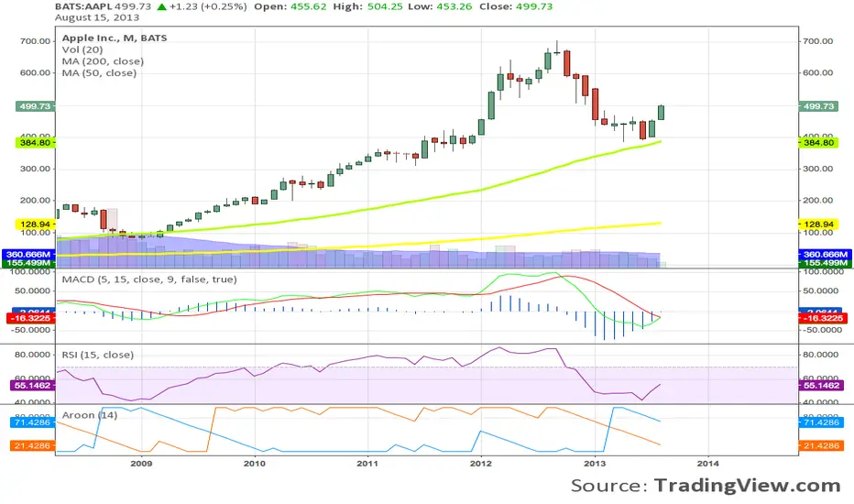Click the 'Source: TradingView.com' text
This screenshot has height=504, width=854.
[706, 485]
